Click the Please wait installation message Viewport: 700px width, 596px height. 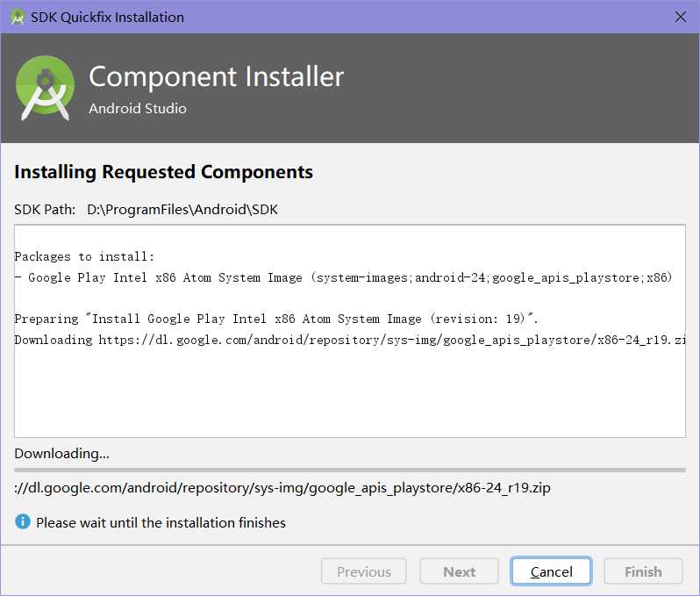pyautogui.click(x=161, y=522)
